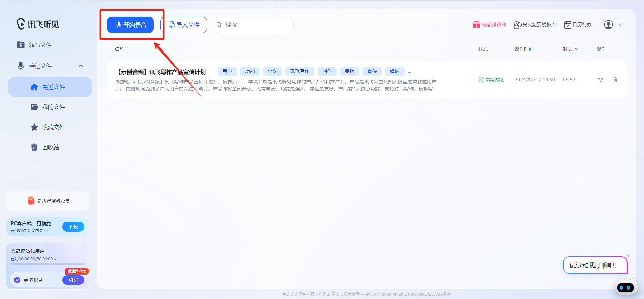
Task: Click the 状态 column header
Action: (483, 49)
